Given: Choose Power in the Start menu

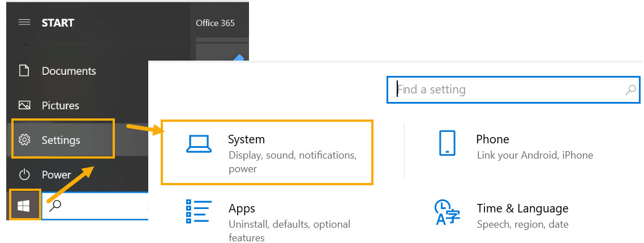Looking at the screenshot, I should tap(57, 174).
